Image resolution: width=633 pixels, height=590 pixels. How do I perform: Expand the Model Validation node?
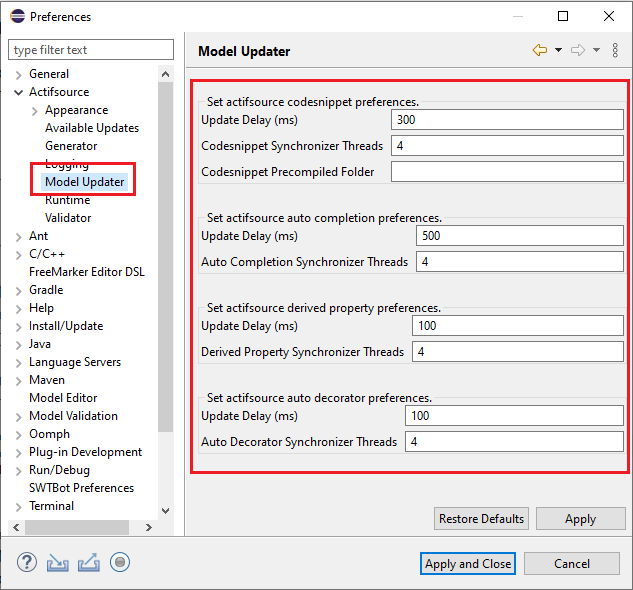[x=18, y=417]
